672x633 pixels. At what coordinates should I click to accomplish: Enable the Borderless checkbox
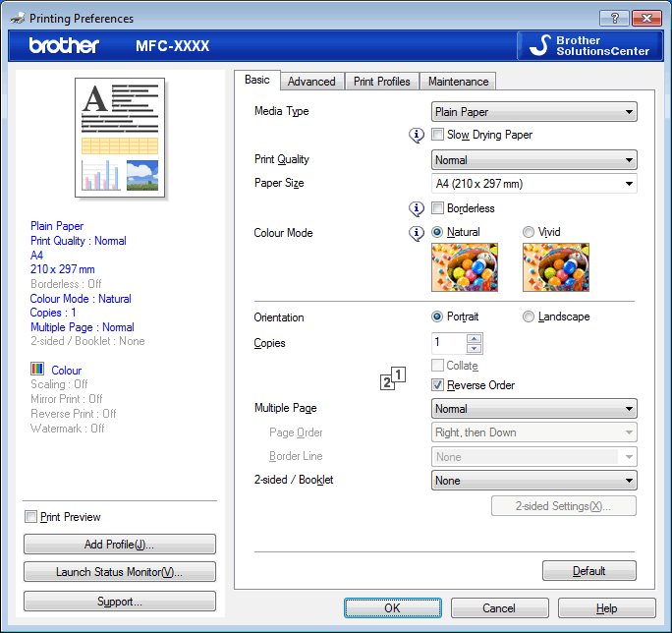pos(437,208)
